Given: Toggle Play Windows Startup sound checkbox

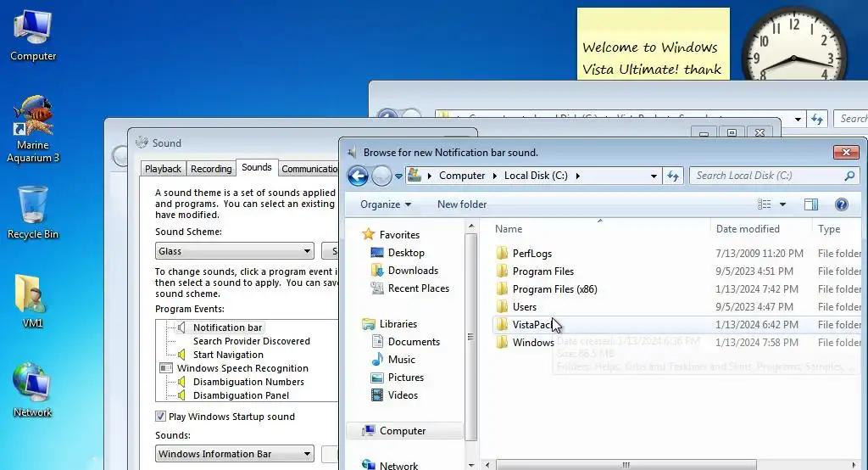Looking at the screenshot, I should pyautogui.click(x=160, y=417).
